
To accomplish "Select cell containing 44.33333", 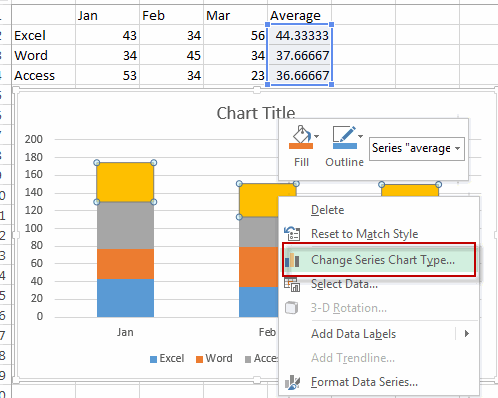I will (299, 35).
